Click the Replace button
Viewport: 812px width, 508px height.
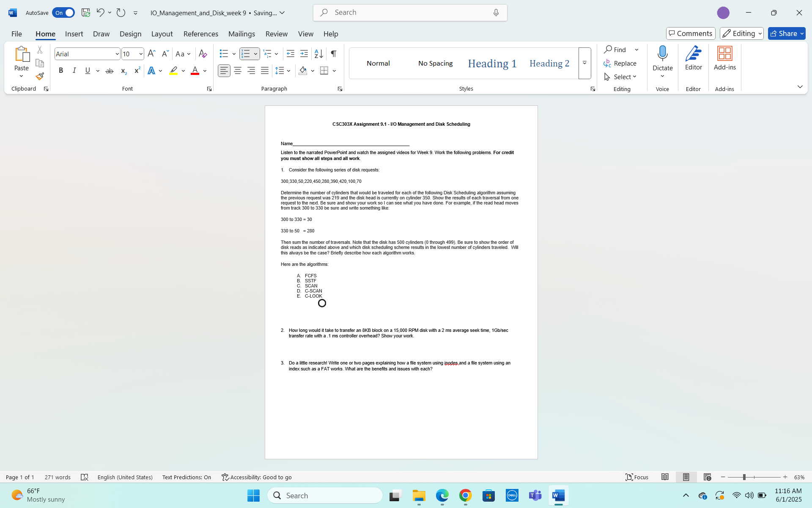pyautogui.click(x=620, y=63)
